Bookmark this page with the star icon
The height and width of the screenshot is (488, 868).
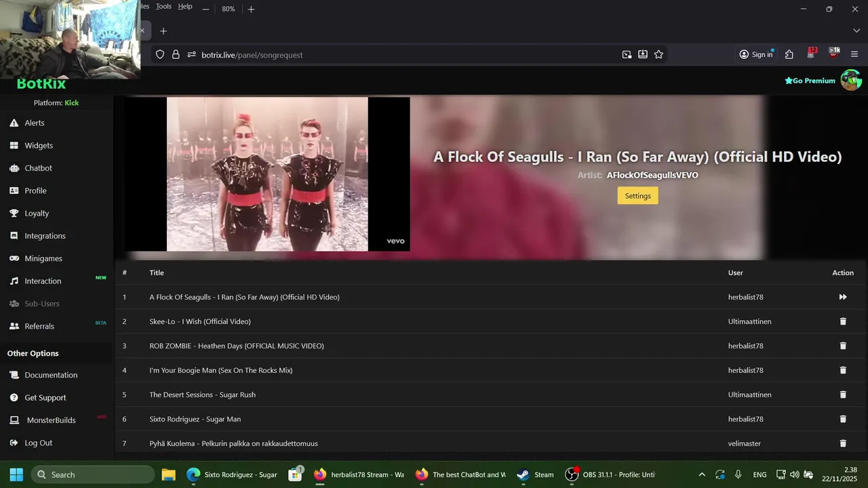658,55
